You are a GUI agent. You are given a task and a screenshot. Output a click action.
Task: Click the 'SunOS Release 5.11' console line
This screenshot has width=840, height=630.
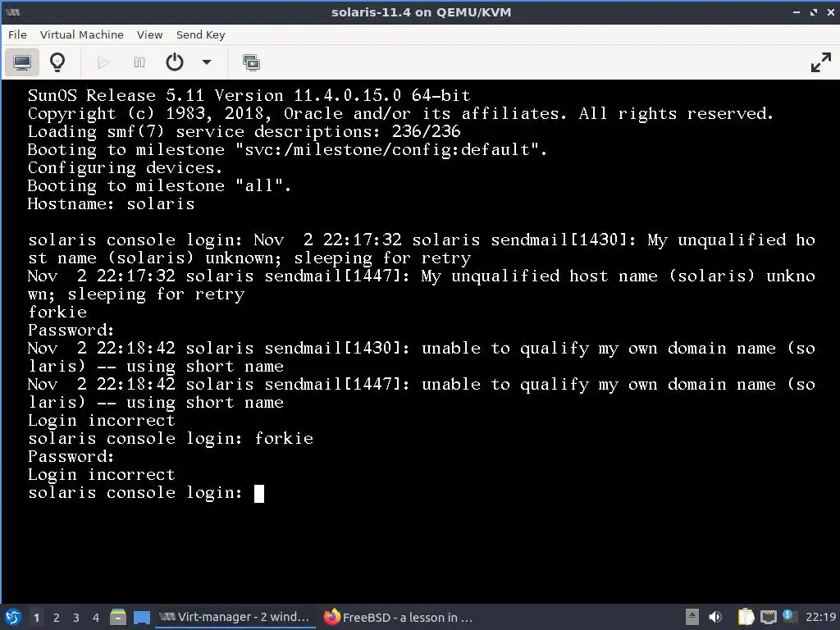(249, 95)
